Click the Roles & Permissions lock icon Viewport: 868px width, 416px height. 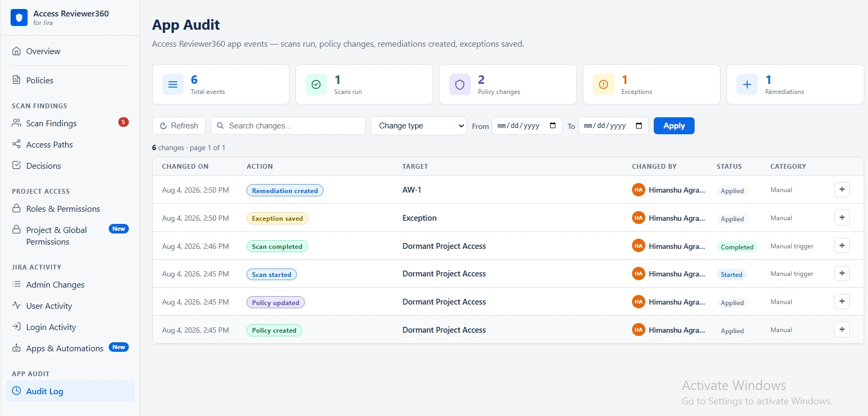click(x=16, y=209)
